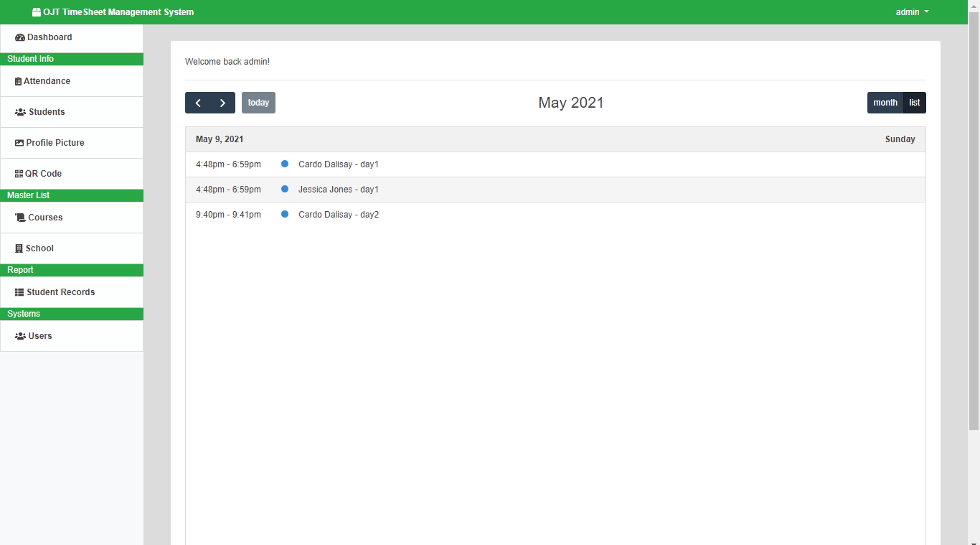980x545 pixels.
Task: Open the School building icon
Action: tap(18, 248)
